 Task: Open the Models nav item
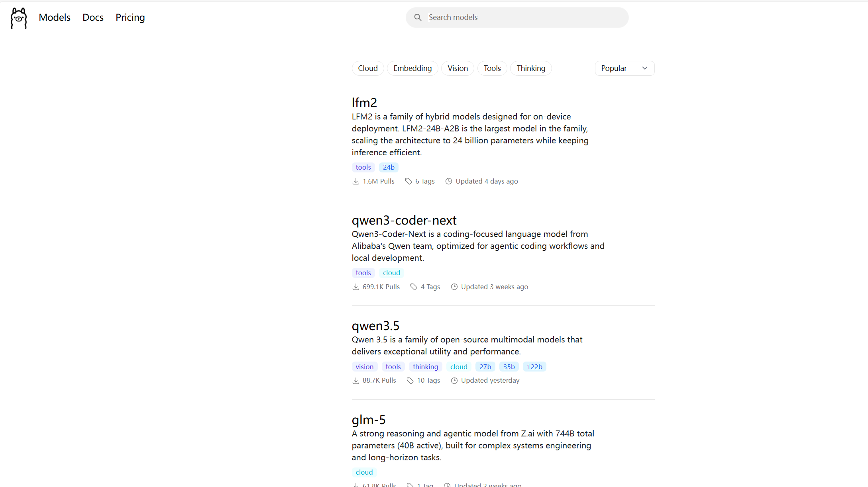(x=55, y=18)
